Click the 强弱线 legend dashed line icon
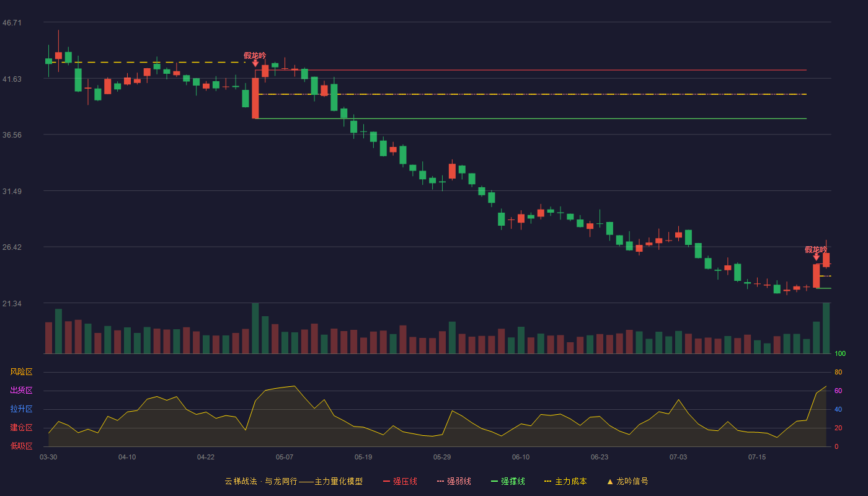The image size is (868, 496). (x=441, y=481)
